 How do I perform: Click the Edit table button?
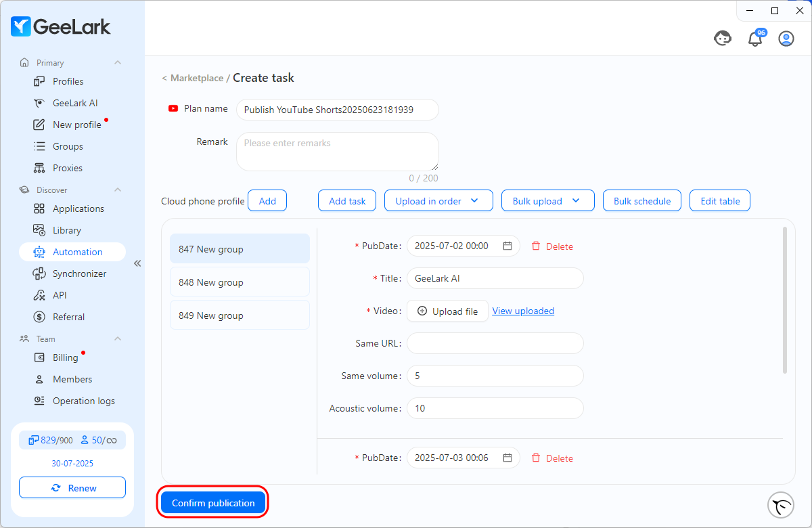click(x=720, y=201)
